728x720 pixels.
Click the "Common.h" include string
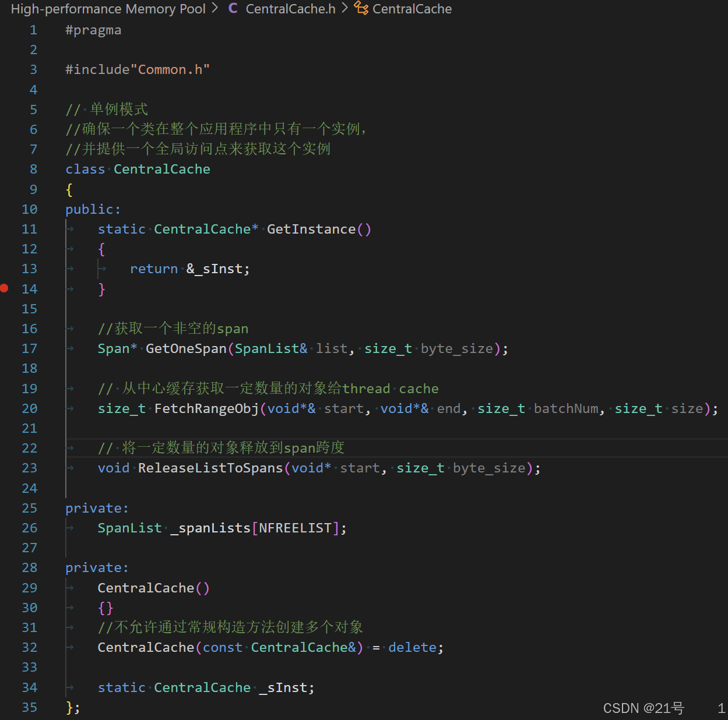click(x=170, y=70)
